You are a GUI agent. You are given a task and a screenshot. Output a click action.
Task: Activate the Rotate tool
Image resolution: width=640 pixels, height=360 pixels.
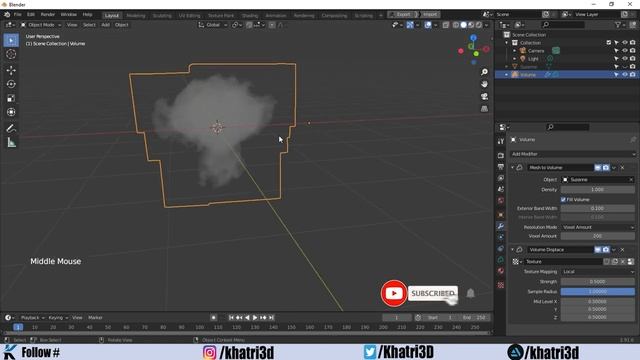tap(11, 84)
